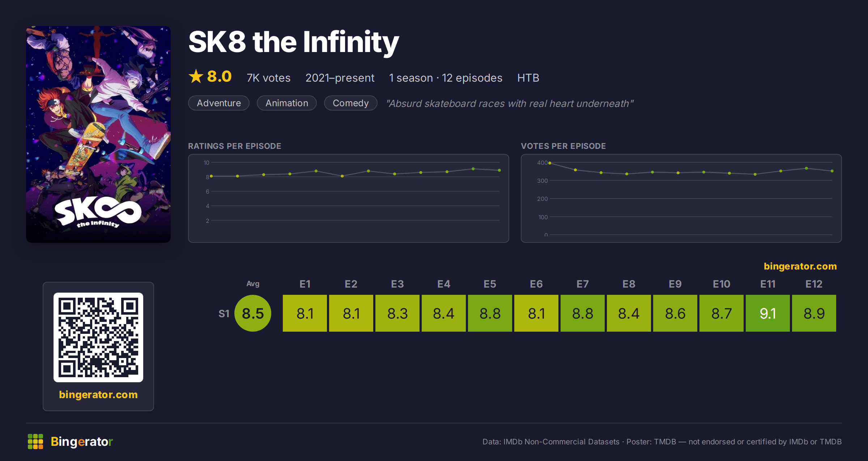Viewport: 868px width, 461px height.
Task: Click episode E5 rating tile 8.8
Action: tap(490, 313)
